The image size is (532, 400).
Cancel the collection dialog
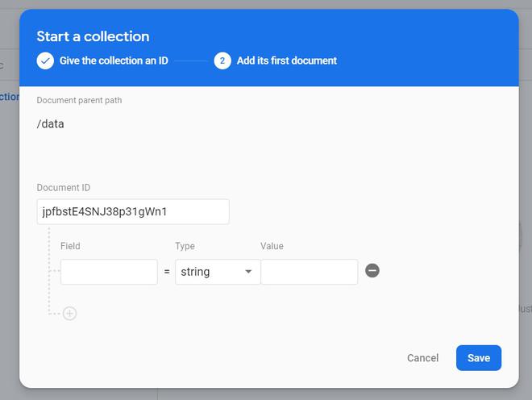click(422, 358)
